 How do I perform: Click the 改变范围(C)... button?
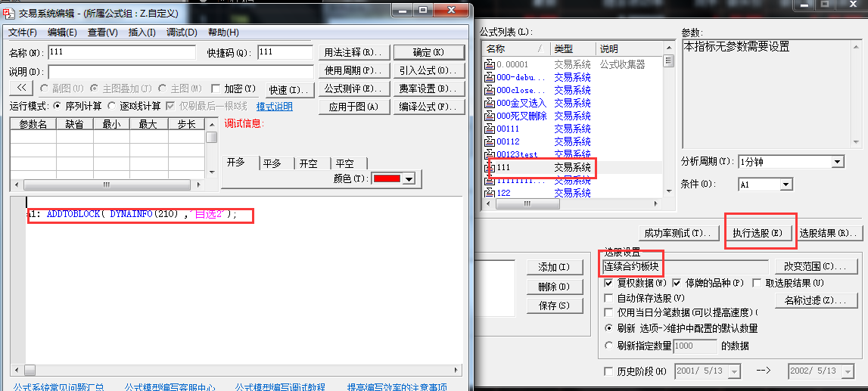(816, 266)
